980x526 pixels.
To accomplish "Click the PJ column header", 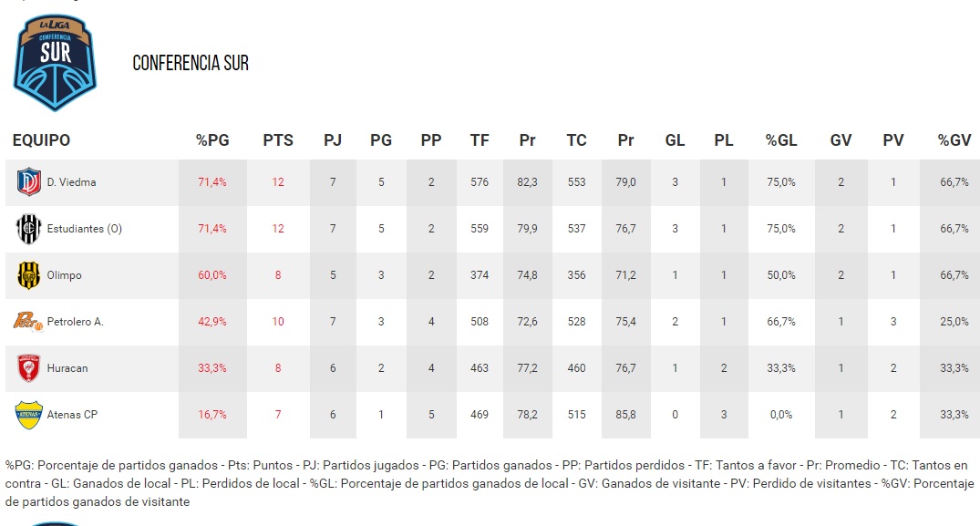I will pos(333,140).
